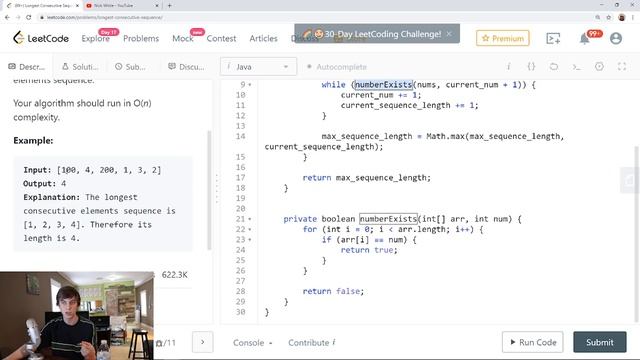Click the browser back arrow
This screenshot has height=360, width=640.
(7, 17)
